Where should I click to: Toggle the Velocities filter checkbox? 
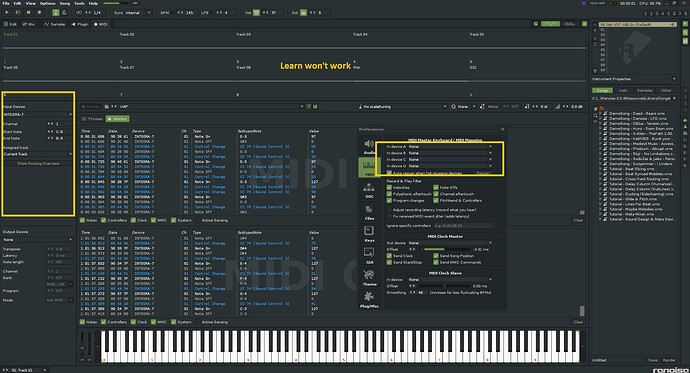pos(389,187)
